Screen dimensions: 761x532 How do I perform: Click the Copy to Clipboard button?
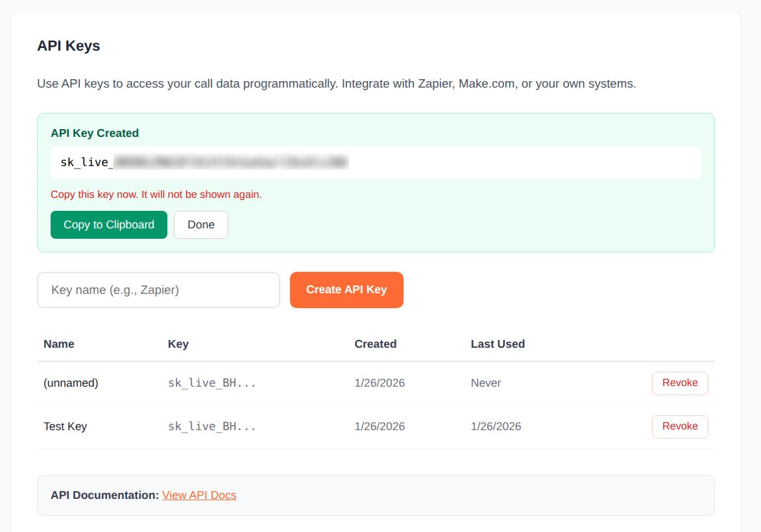[x=109, y=224]
